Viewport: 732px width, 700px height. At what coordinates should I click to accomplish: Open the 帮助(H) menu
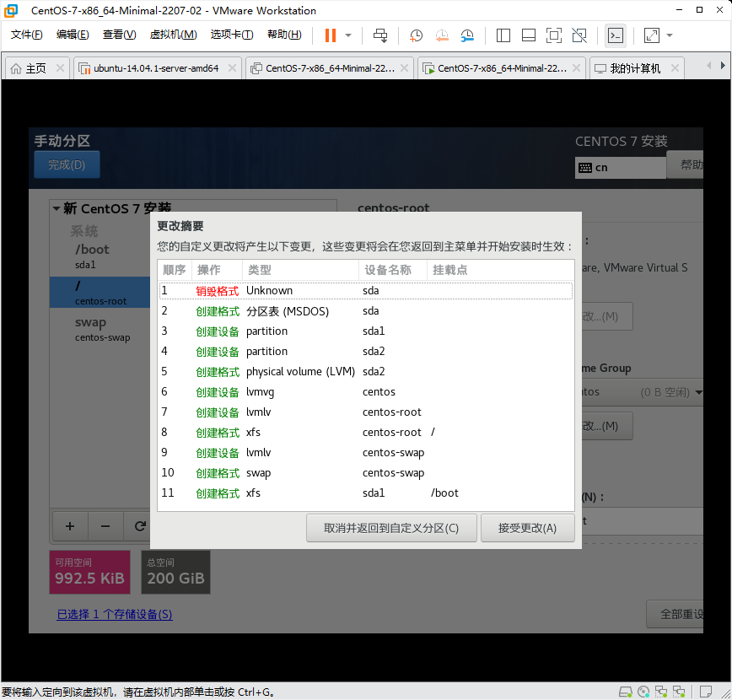pyautogui.click(x=284, y=35)
